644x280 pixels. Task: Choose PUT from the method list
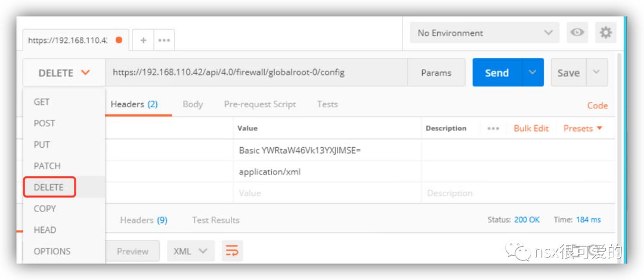tap(64, 145)
